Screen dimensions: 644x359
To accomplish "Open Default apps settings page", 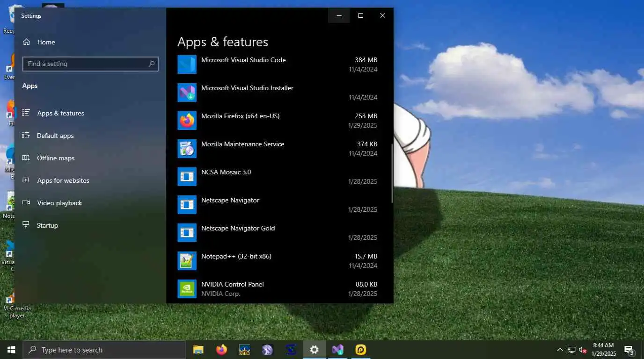I will 91,136.
